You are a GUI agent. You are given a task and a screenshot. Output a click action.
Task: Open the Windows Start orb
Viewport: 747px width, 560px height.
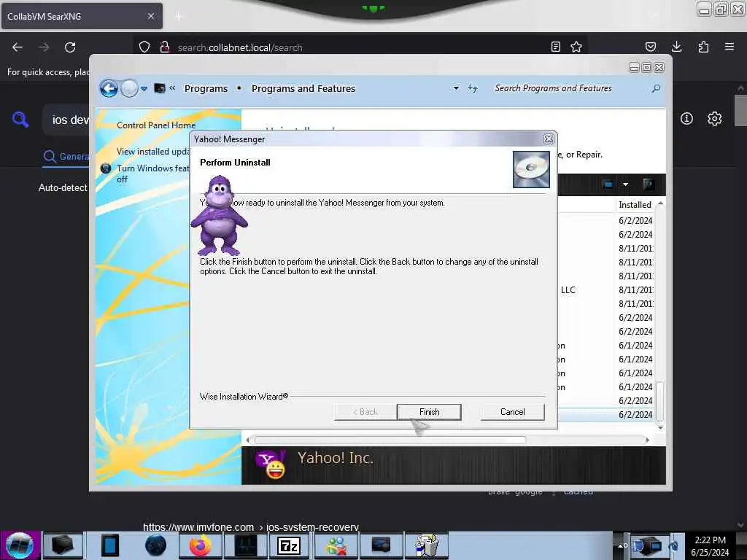pos(20,545)
